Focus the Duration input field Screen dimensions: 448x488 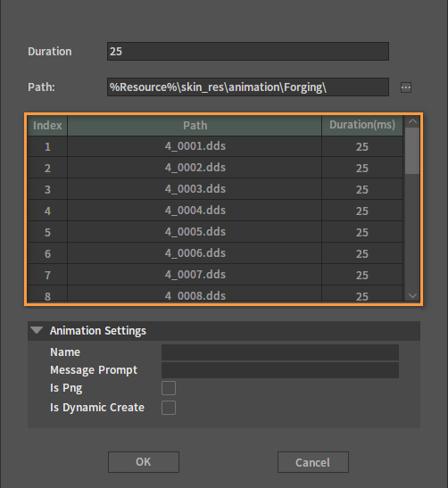(248, 52)
